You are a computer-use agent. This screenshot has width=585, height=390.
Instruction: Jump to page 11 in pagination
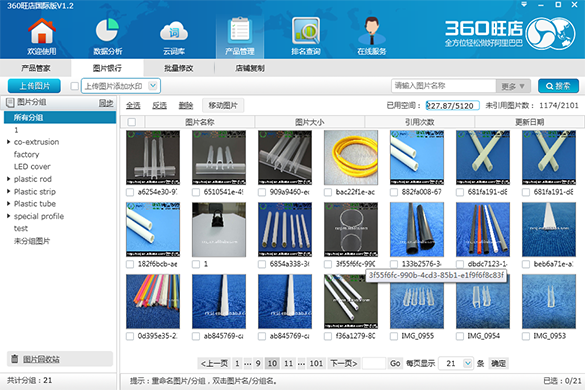pyautogui.click(x=288, y=363)
